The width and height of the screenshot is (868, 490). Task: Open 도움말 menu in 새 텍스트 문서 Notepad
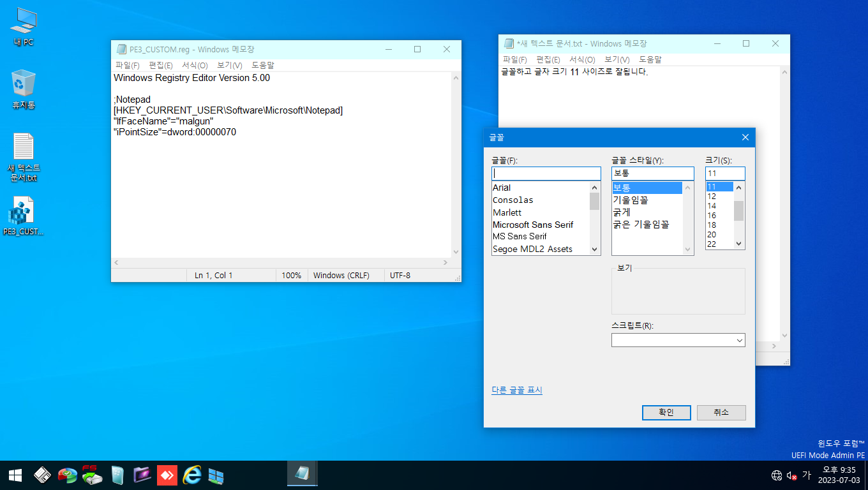(650, 59)
